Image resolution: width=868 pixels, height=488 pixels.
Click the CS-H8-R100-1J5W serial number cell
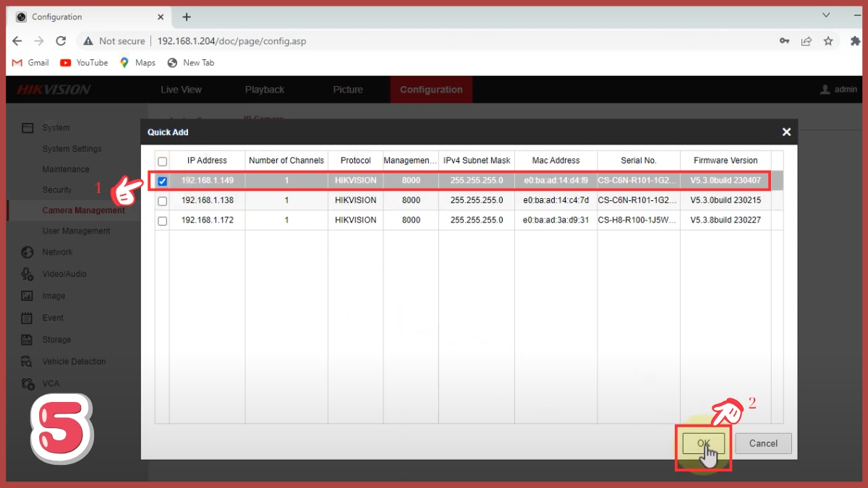pyautogui.click(x=639, y=220)
